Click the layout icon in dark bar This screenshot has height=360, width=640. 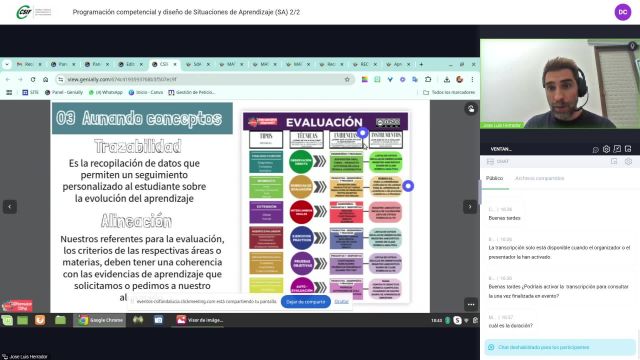pyautogui.click(x=628, y=149)
